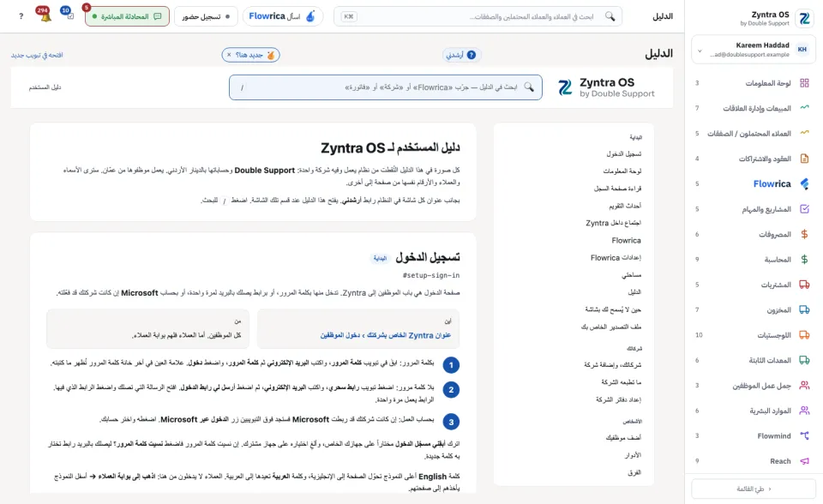Open the الفرق guide entry
823x504 pixels.
click(x=634, y=472)
